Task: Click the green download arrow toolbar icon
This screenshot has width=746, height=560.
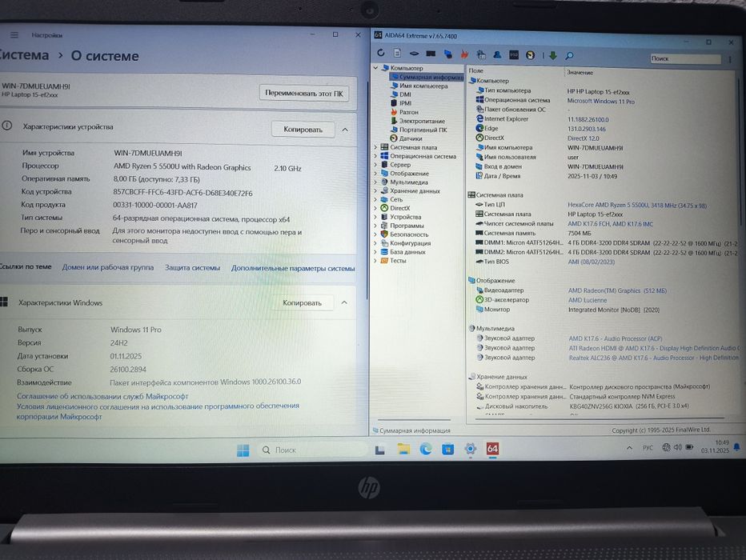Action: 553,56
